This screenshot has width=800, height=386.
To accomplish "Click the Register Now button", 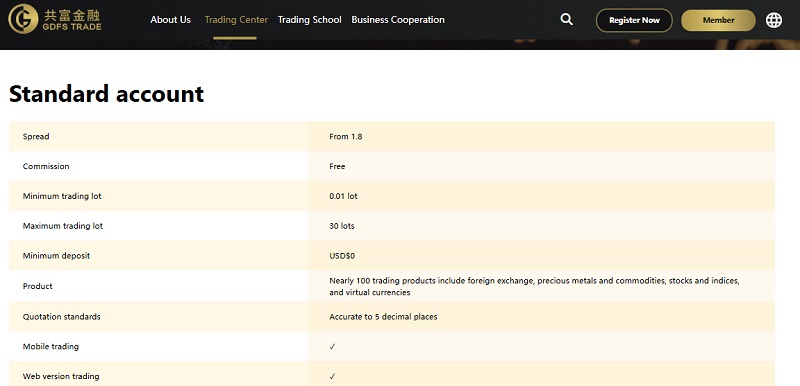I will 634,20.
